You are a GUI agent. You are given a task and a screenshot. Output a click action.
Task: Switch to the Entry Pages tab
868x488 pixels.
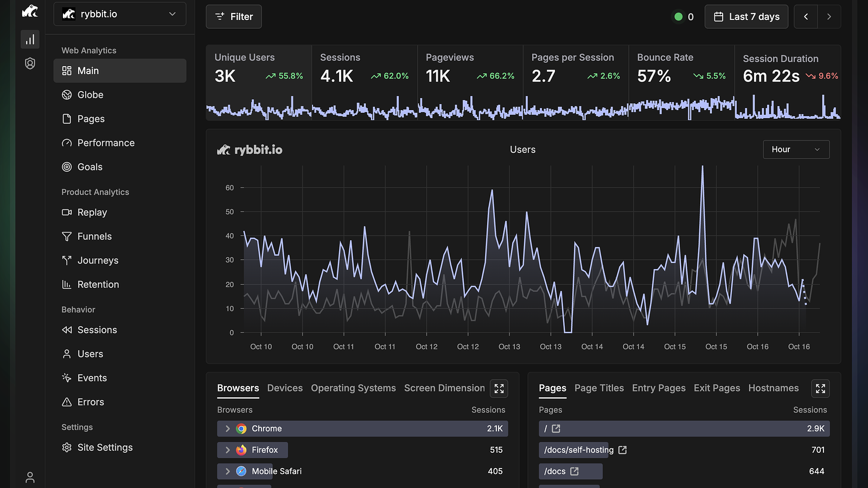pyautogui.click(x=659, y=388)
